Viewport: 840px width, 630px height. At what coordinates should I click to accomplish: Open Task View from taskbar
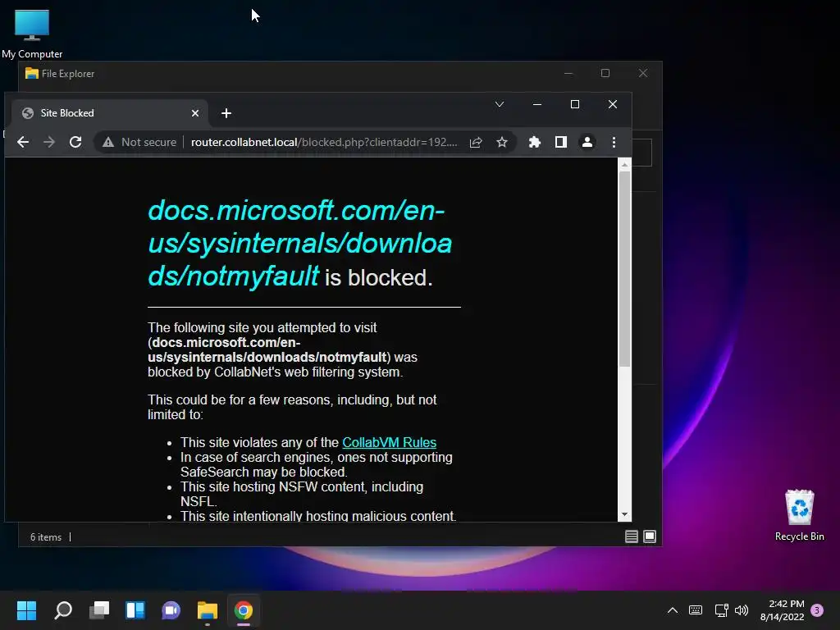[x=99, y=610]
